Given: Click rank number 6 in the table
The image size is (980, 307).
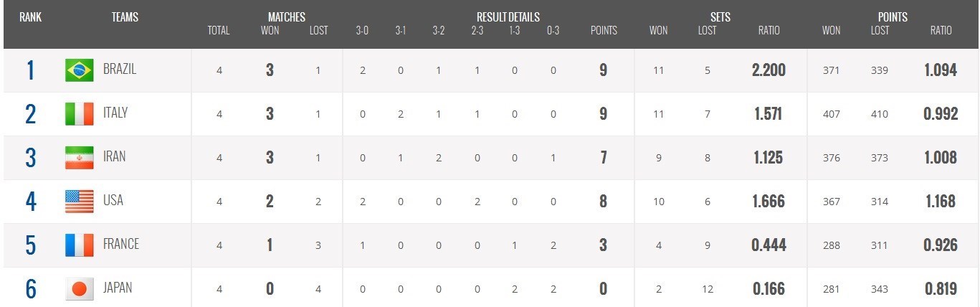Looking at the screenshot, I should (30, 288).
